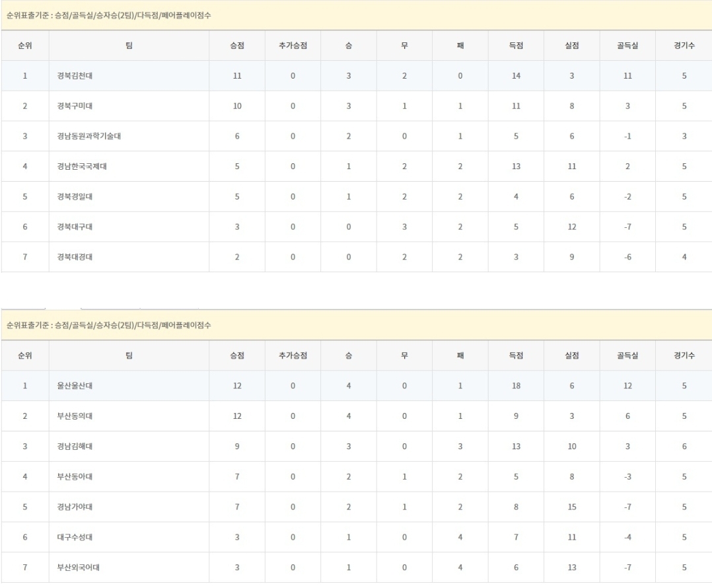Click team name 경남동원과학기술대
712x588 pixels.
click(x=89, y=136)
